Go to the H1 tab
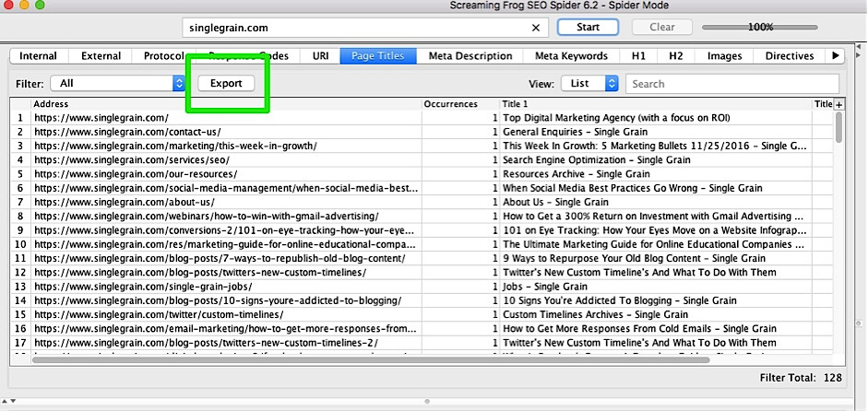The image size is (868, 411). [638, 56]
